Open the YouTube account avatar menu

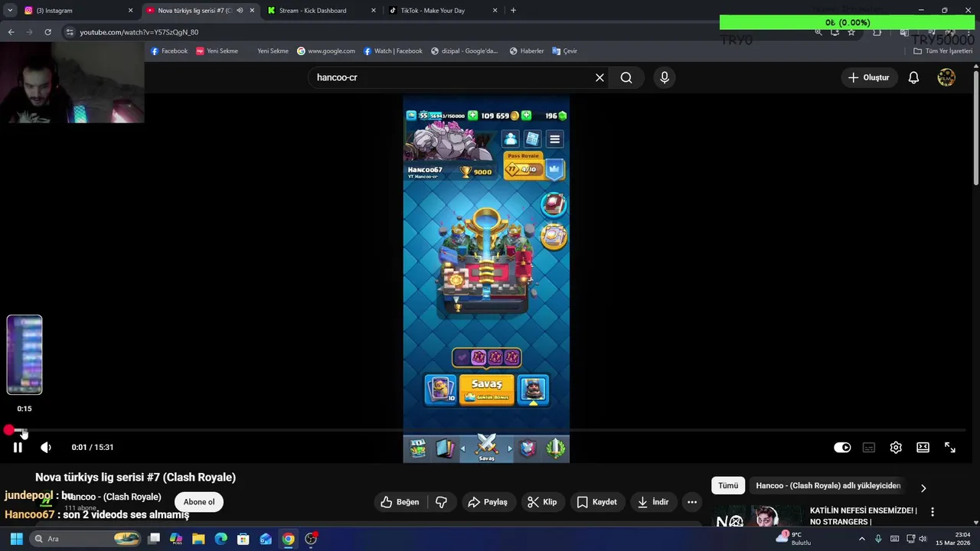(x=946, y=77)
